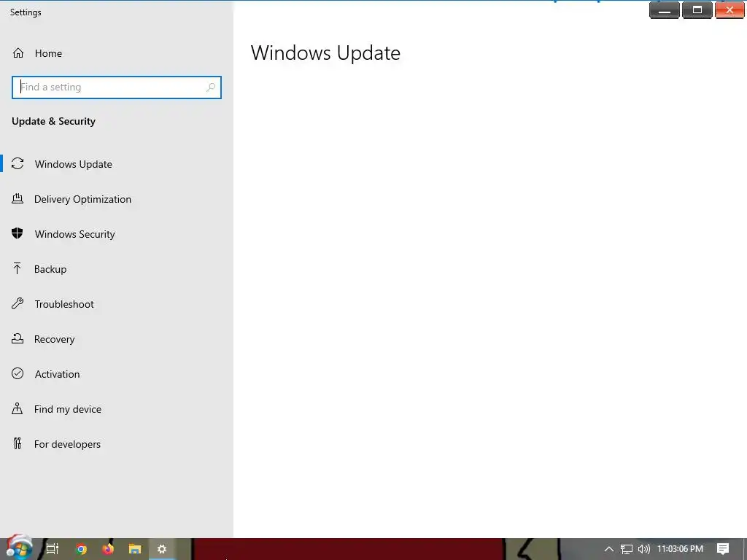The width and height of the screenshot is (747, 560).
Task: Click the Settings gear taskbar button
Action: pyautogui.click(x=162, y=549)
